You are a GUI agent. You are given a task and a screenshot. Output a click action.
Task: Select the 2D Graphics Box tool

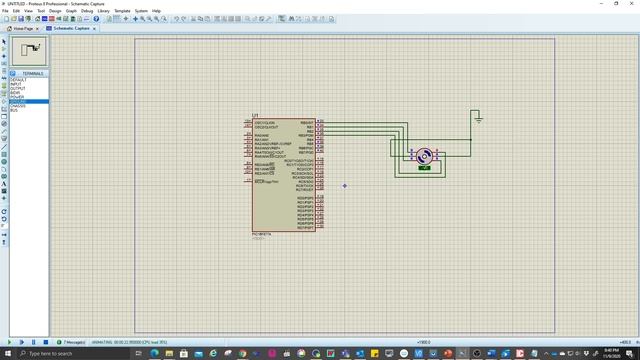pyautogui.click(x=4, y=154)
